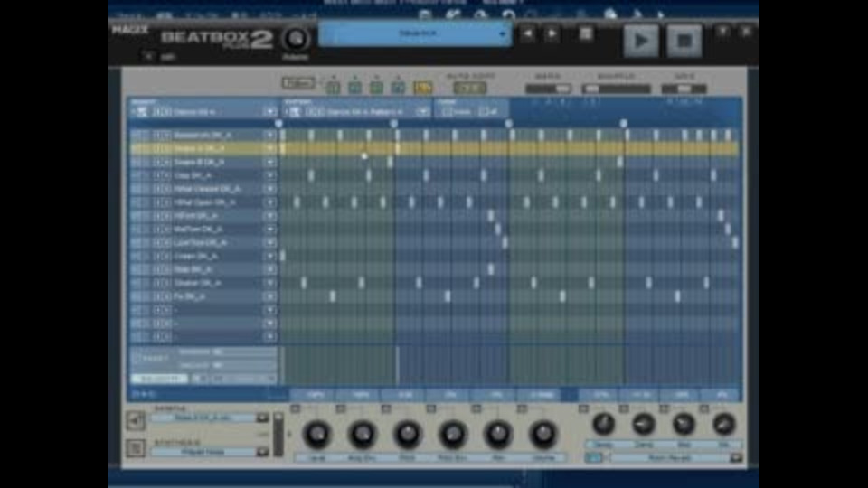Screen dimensions: 868x488
Task: Open the Sample file dropdown arrow
Action: (x=262, y=418)
